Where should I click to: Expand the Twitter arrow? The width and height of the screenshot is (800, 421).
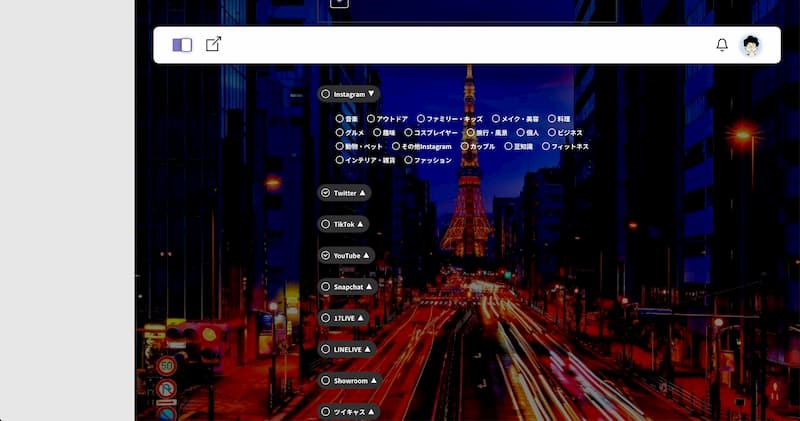362,192
